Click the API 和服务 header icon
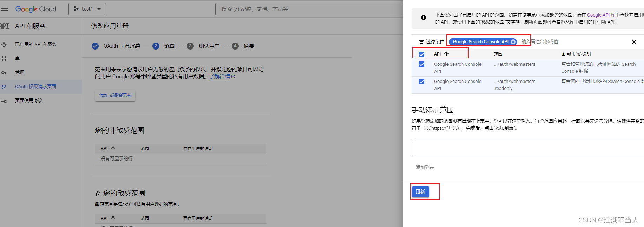 5,26
